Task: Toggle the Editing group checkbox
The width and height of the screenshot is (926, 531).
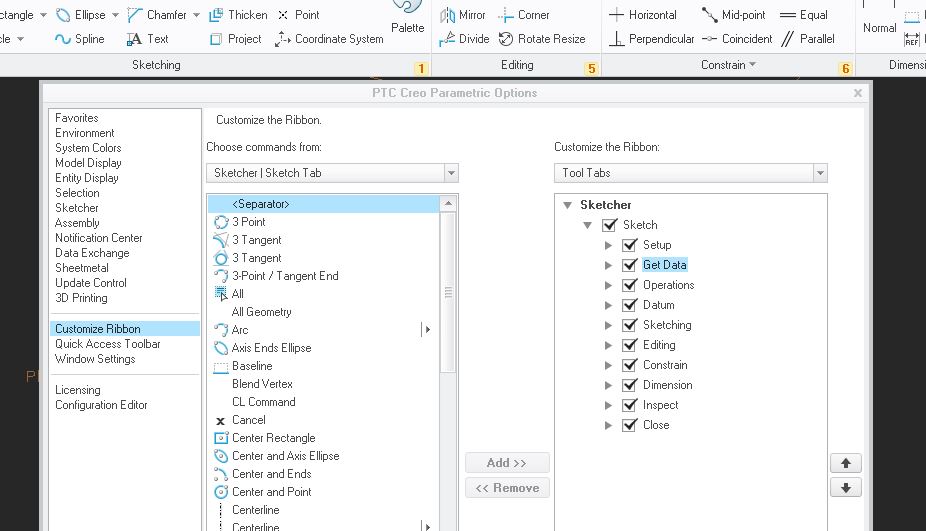Action: click(x=630, y=346)
